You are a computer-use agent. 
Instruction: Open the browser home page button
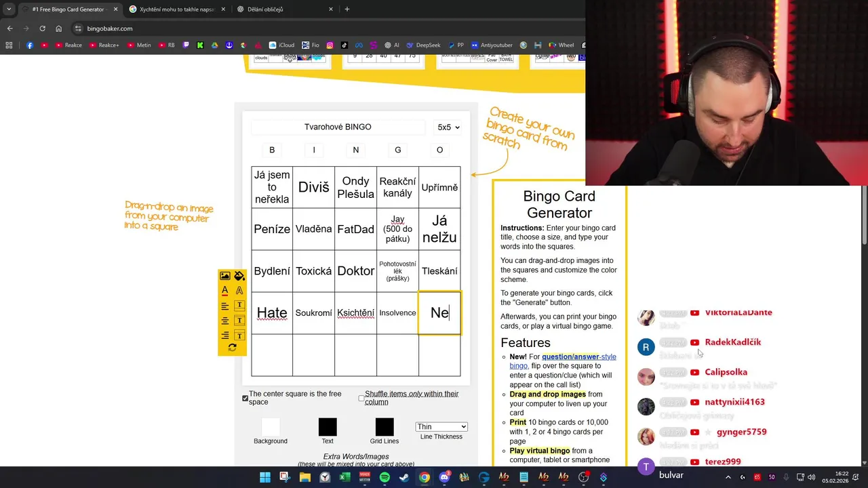pos(59,28)
